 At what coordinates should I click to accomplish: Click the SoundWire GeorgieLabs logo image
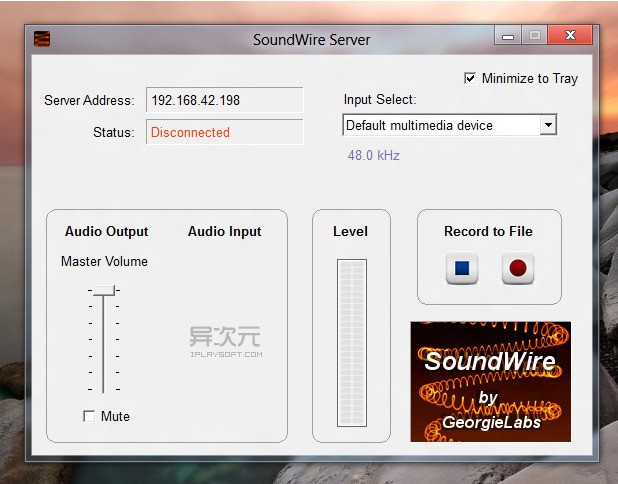point(490,381)
